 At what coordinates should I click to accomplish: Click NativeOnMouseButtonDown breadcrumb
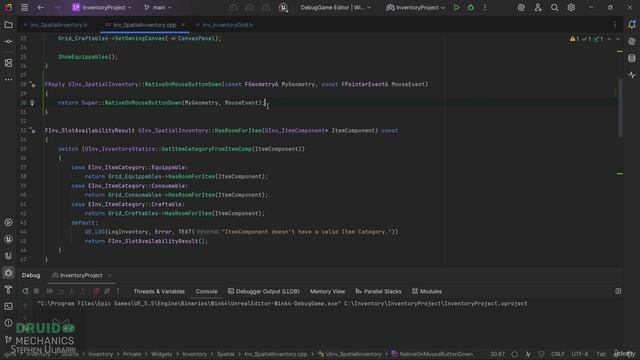pos(432,354)
